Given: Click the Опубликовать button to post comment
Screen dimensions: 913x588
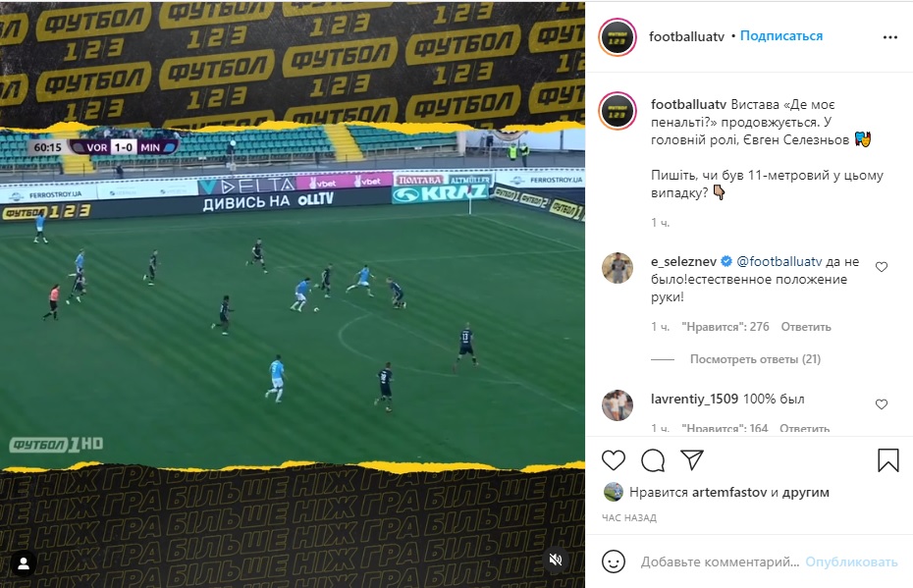Looking at the screenshot, I should click(851, 561).
